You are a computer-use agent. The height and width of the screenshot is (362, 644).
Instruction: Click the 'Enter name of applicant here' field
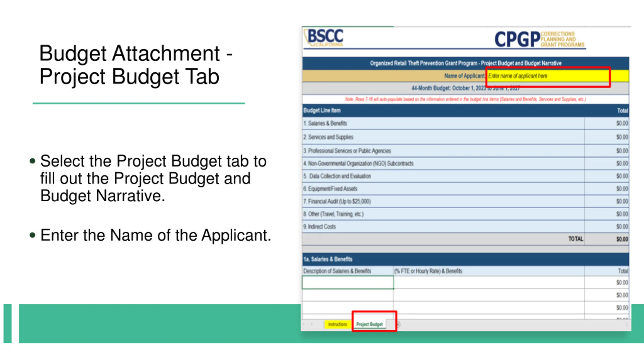(557, 76)
